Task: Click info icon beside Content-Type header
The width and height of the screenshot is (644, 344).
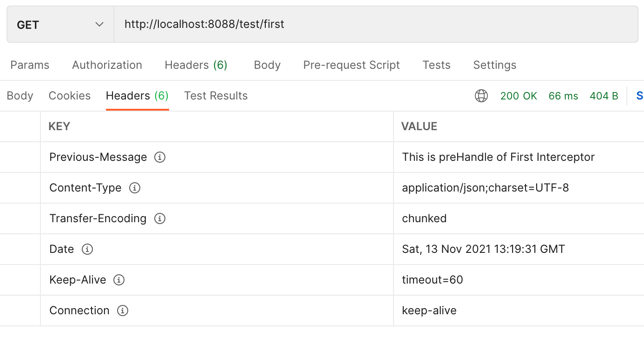Action: click(135, 188)
